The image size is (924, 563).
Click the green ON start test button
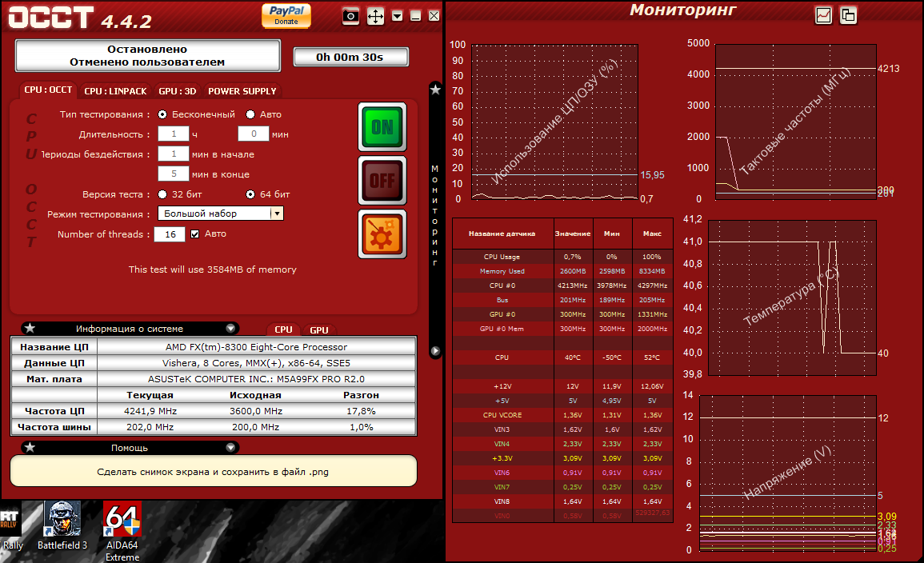[382, 127]
